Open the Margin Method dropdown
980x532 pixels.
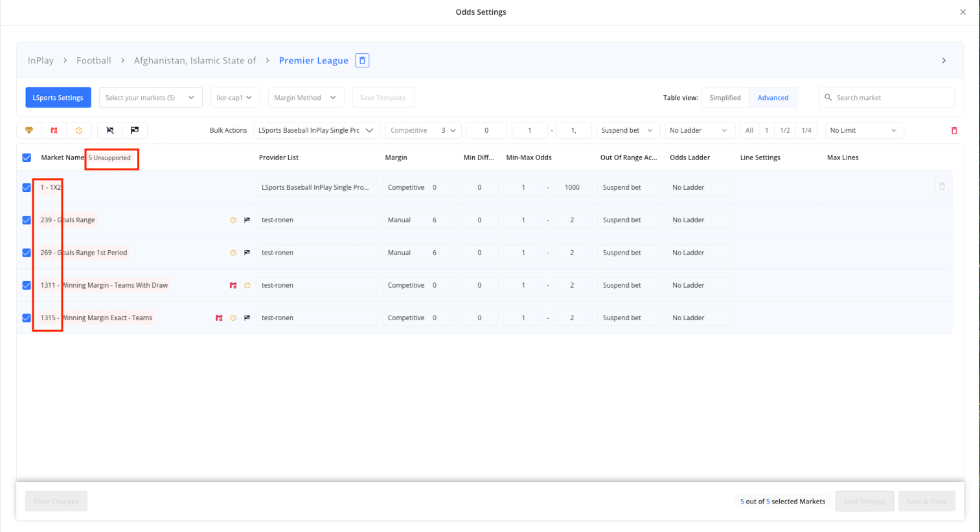click(x=304, y=98)
